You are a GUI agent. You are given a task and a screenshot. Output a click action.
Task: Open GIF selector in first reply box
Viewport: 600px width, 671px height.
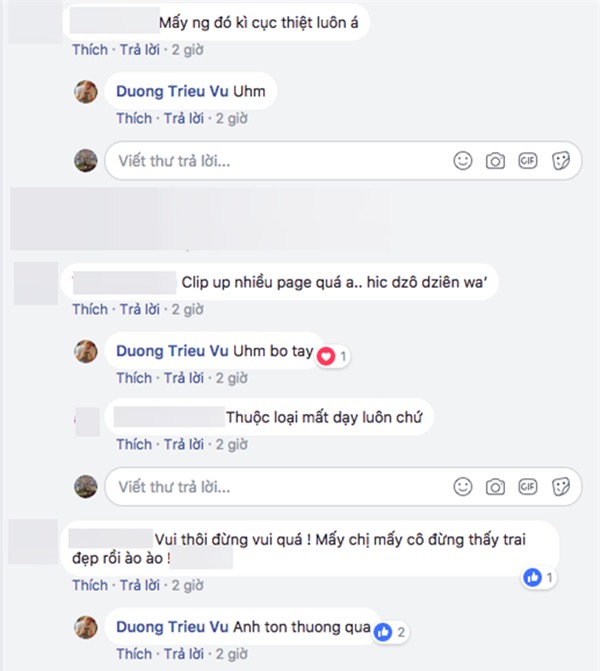pyautogui.click(x=528, y=161)
